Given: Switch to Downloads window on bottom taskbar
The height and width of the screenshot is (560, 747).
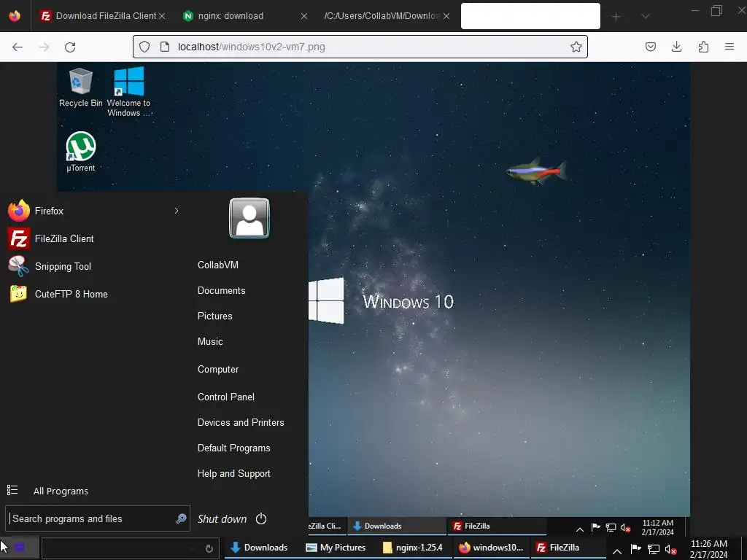Looking at the screenshot, I should pyautogui.click(x=259, y=548).
